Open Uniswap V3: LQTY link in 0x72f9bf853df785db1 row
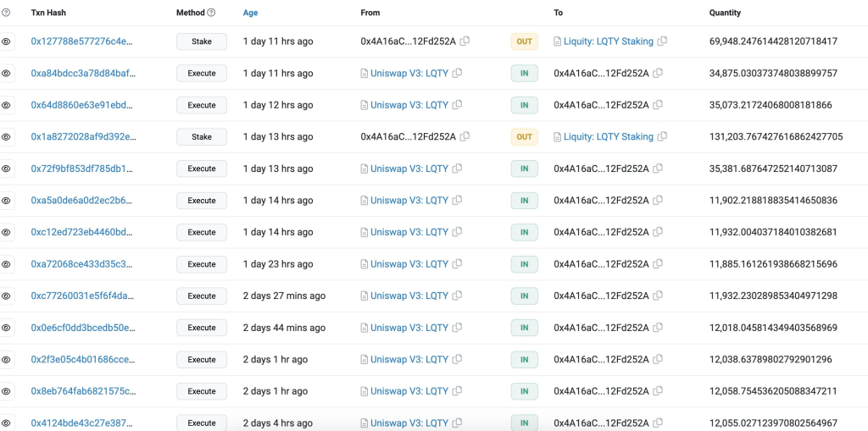The width and height of the screenshot is (868, 431). click(409, 169)
